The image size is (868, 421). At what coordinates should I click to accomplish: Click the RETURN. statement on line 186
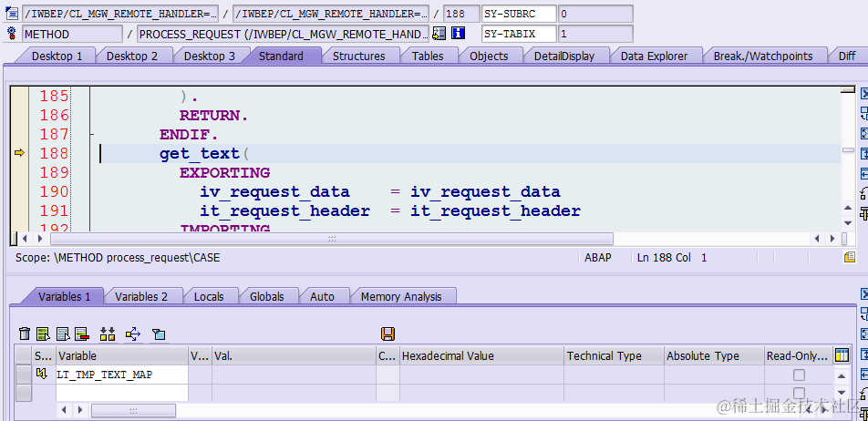213,116
